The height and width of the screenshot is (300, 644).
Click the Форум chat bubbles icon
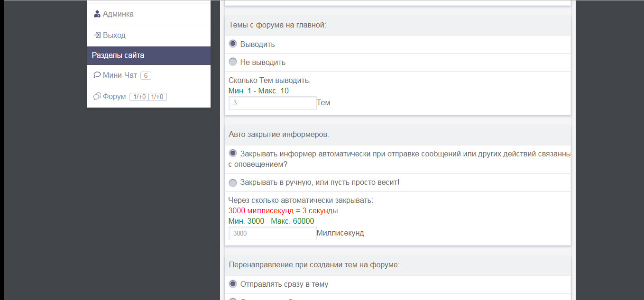click(97, 97)
